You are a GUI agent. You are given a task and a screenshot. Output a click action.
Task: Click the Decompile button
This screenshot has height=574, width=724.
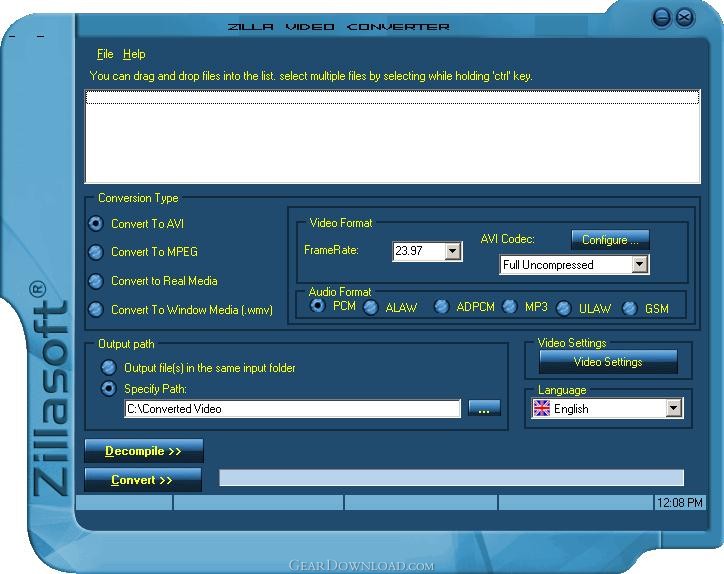[x=144, y=451]
